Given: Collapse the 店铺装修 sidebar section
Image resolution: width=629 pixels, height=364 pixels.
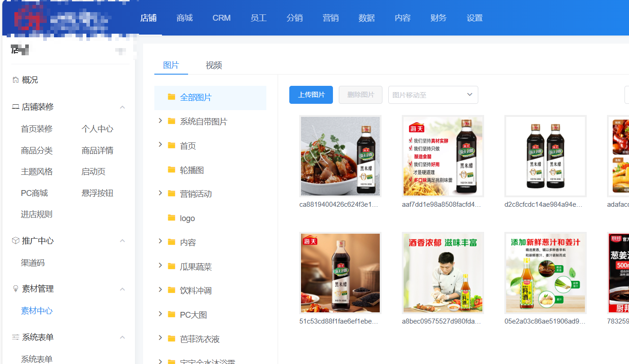Looking at the screenshot, I should [122, 107].
